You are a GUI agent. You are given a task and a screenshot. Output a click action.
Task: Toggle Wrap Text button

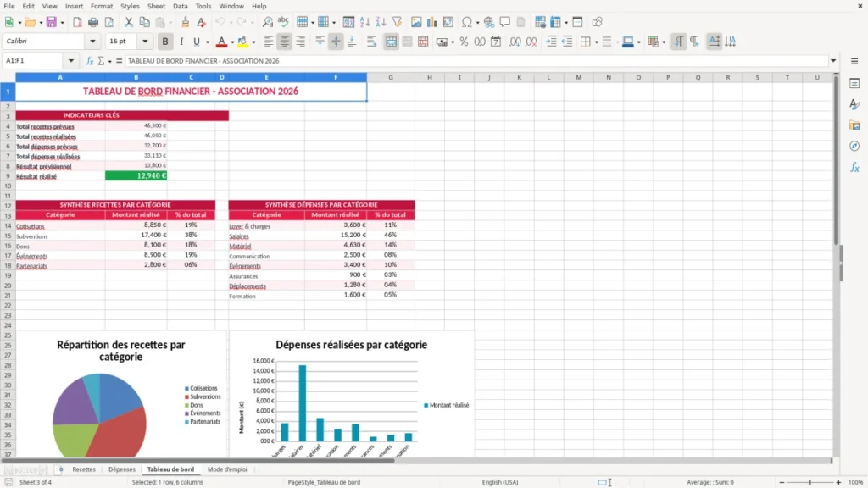[371, 42]
